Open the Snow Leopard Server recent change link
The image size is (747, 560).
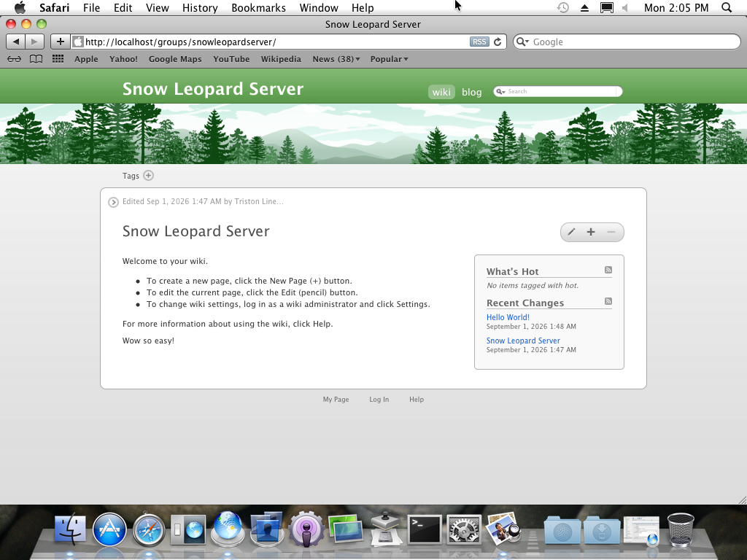pos(523,341)
